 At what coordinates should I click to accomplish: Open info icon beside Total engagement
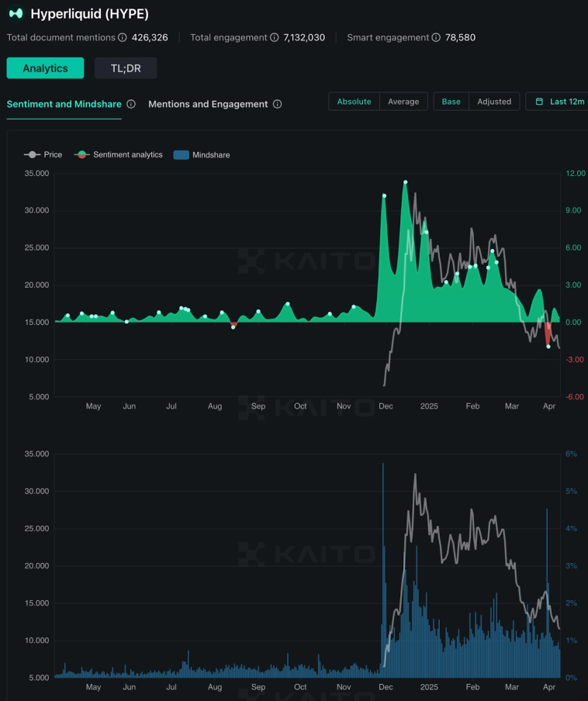274,37
